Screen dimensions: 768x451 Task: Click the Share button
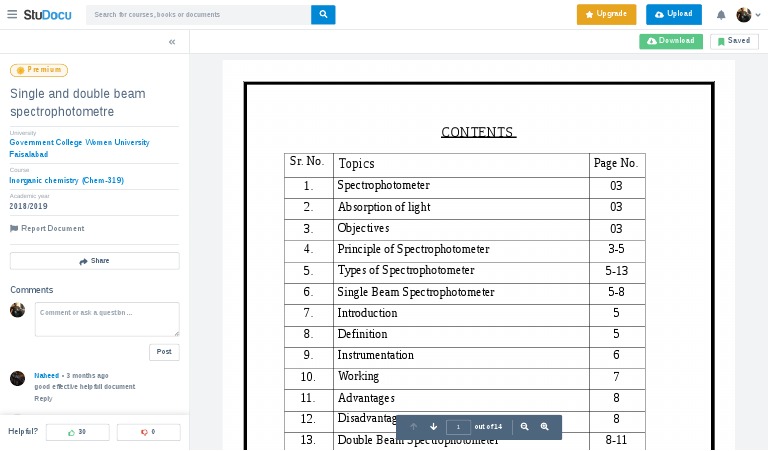pyautogui.click(x=95, y=261)
